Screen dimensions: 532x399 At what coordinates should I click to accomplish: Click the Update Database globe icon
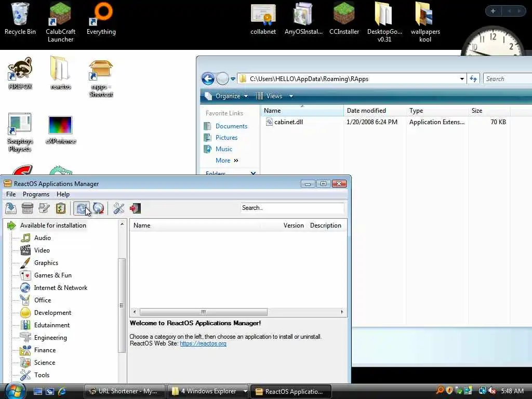point(98,208)
